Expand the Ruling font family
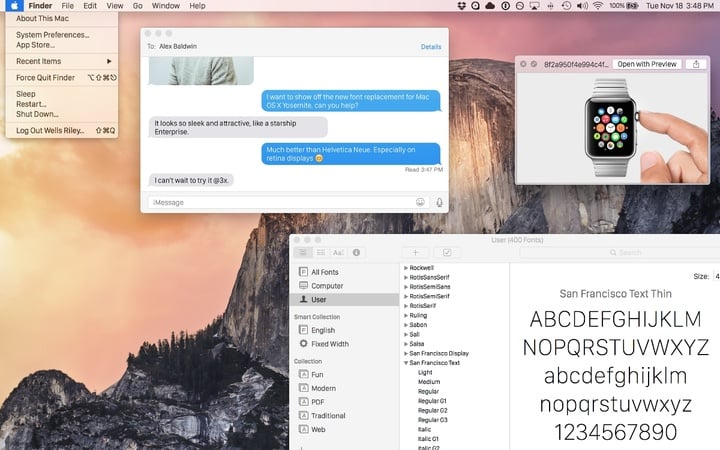This screenshot has height=450, width=720. click(406, 315)
